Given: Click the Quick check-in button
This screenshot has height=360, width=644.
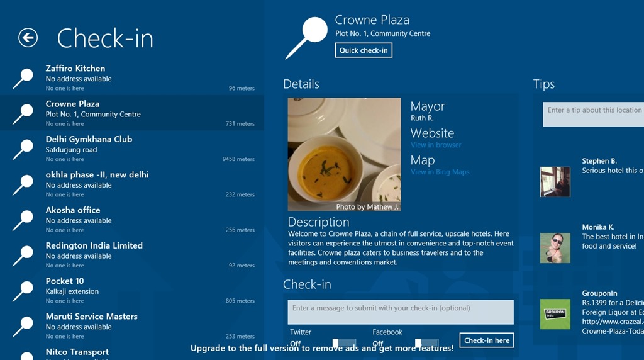Looking at the screenshot, I should coord(364,50).
